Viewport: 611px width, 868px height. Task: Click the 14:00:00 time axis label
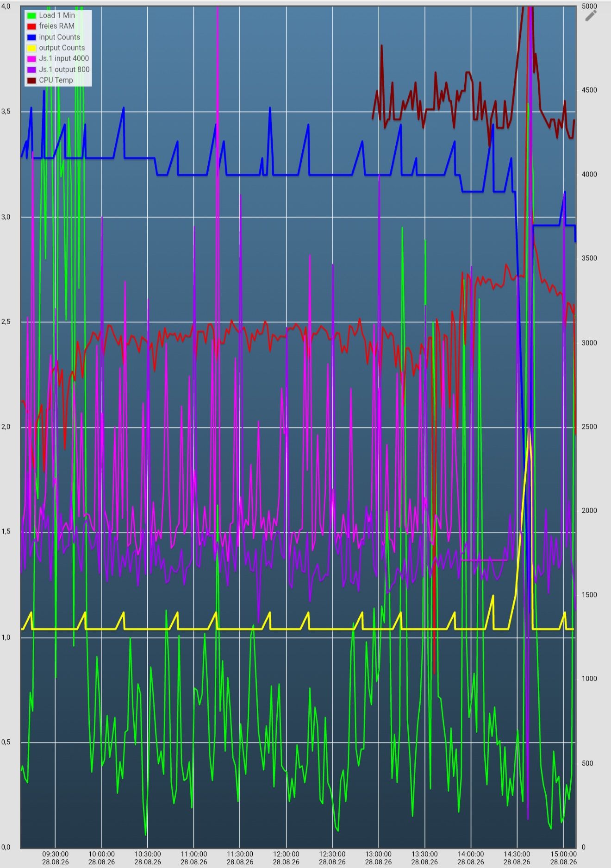pos(471,858)
